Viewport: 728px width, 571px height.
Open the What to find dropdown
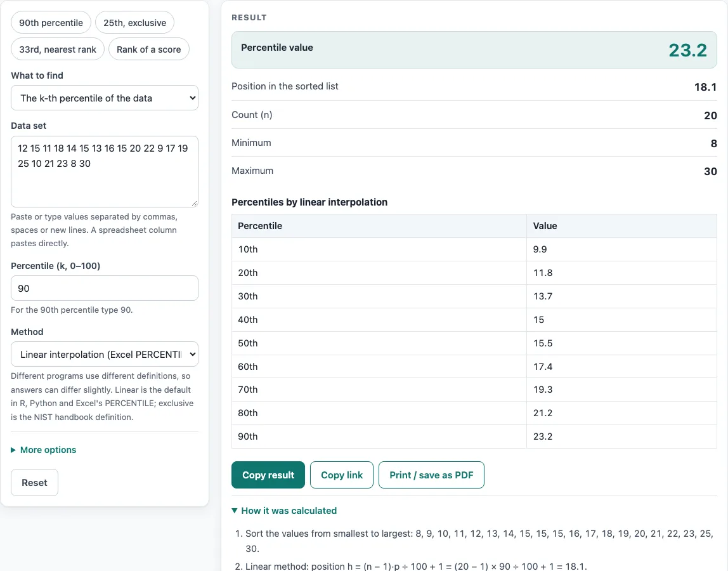(105, 98)
